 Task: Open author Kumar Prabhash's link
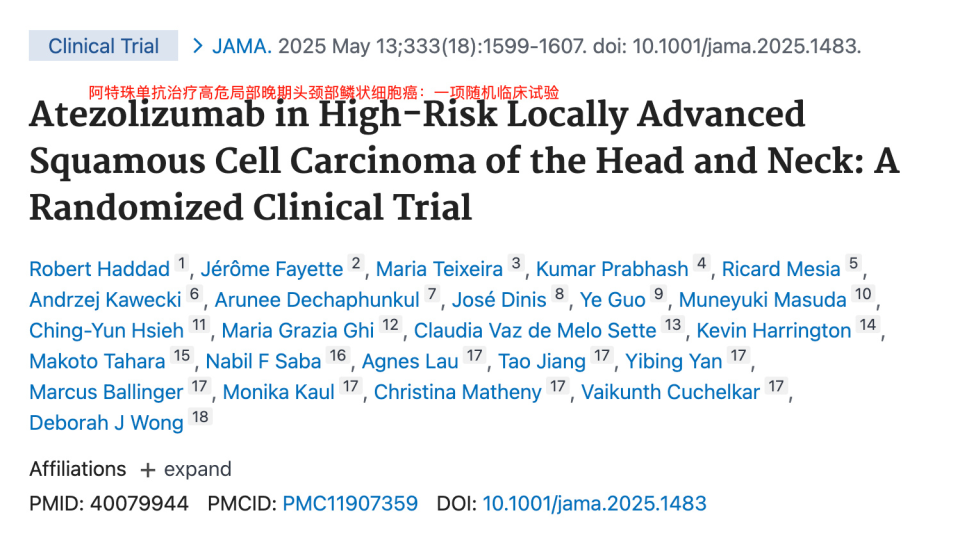(x=612, y=269)
